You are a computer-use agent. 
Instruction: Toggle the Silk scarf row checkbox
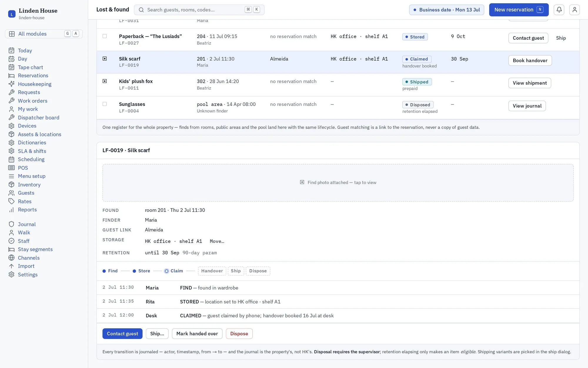pyautogui.click(x=105, y=59)
